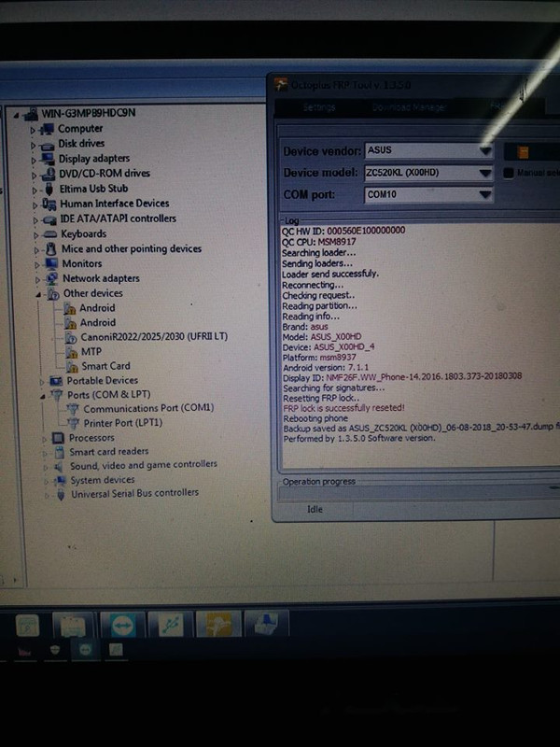560x747 pixels.
Task: Select Communications Port (COM1)
Action: pyautogui.click(x=148, y=408)
